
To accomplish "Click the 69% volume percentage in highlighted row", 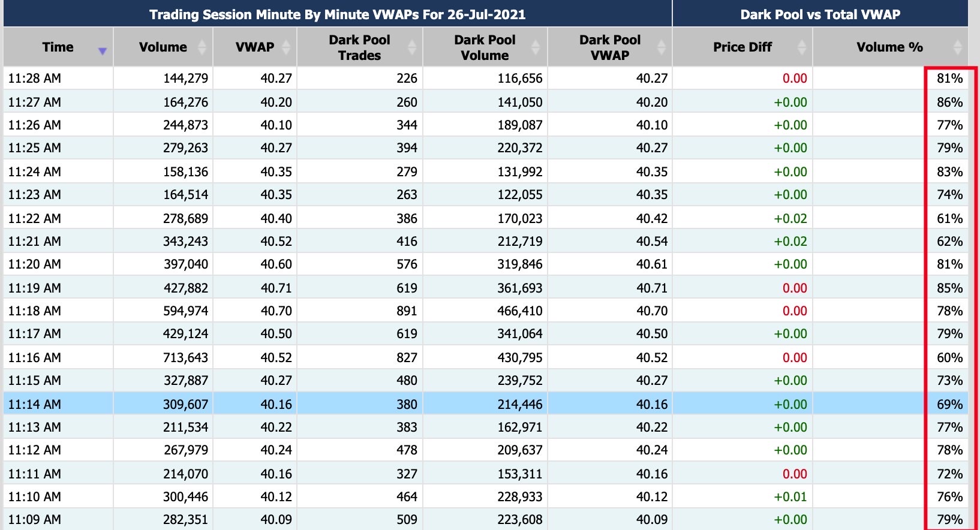I will [x=950, y=404].
